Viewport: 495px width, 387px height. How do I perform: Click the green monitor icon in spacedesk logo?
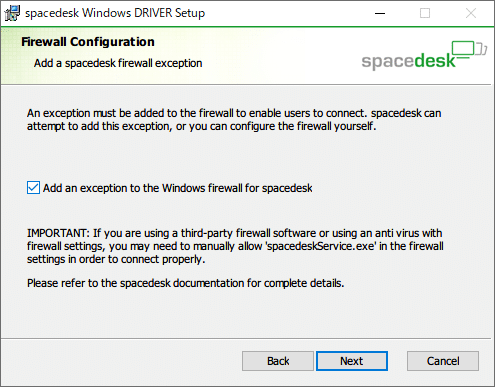(x=463, y=51)
